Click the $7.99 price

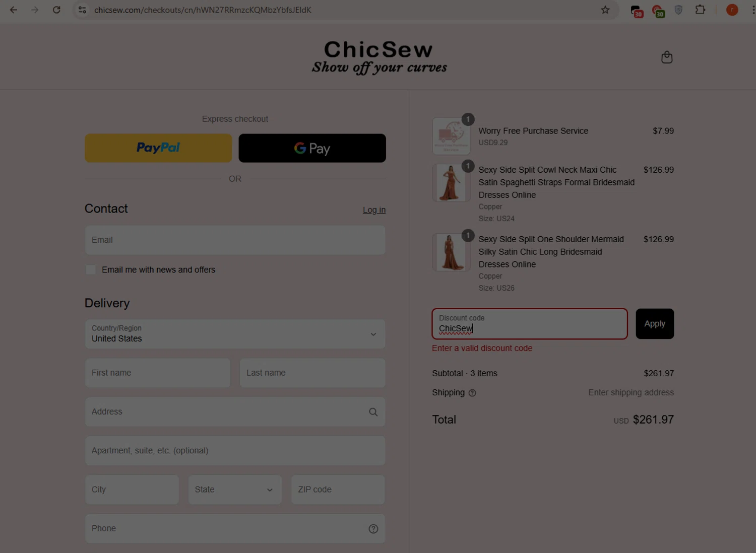pos(663,131)
